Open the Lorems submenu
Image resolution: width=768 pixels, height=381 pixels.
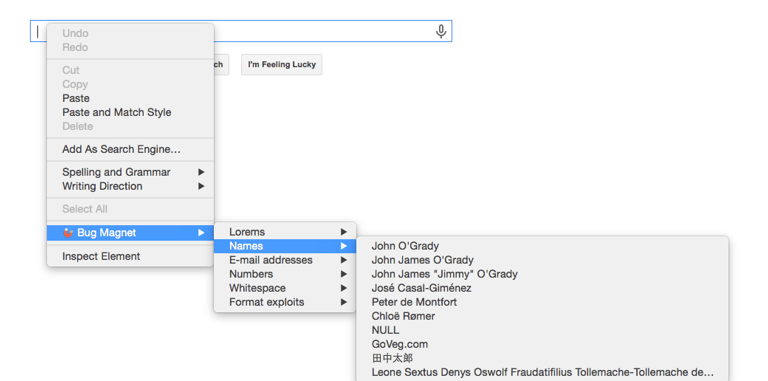click(285, 232)
